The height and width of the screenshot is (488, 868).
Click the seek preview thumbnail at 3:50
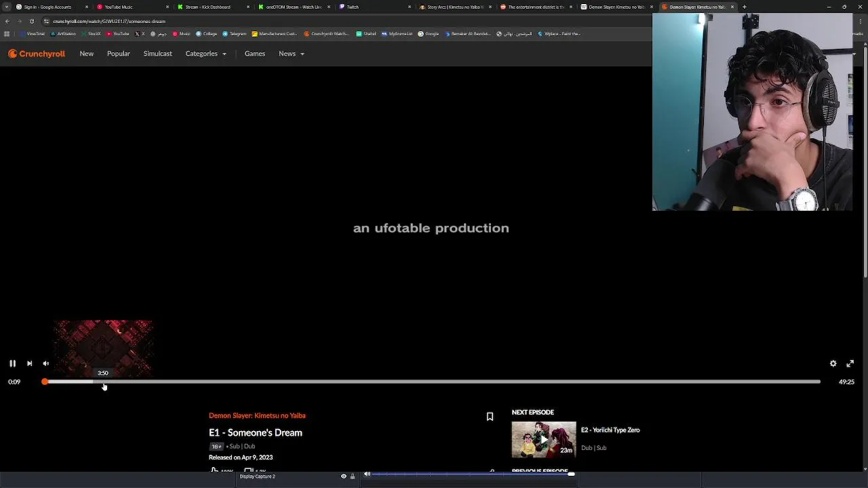[x=103, y=348]
